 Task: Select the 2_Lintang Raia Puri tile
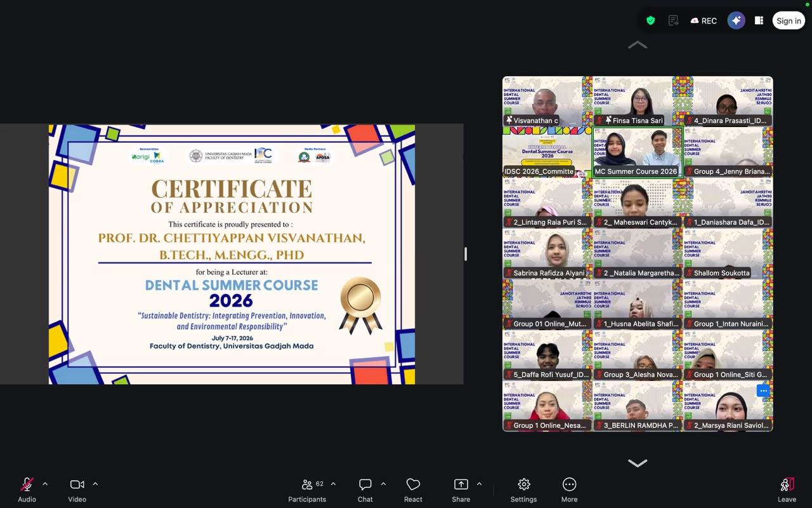tap(547, 203)
